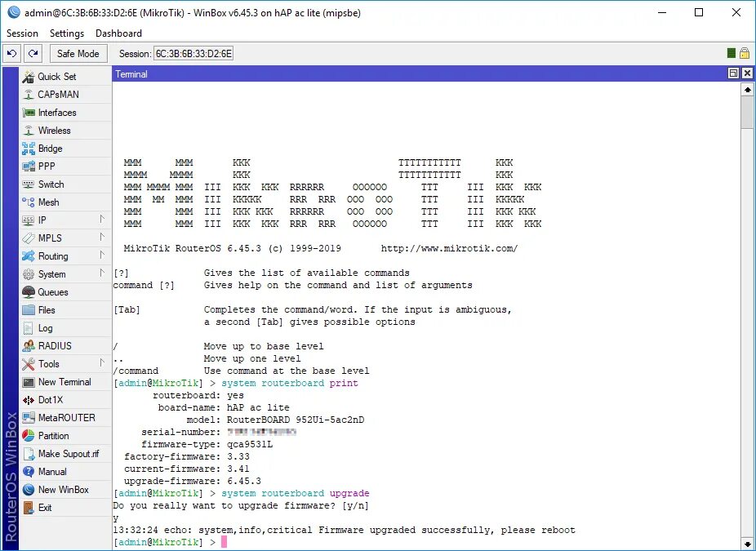Viewport: 756px width, 551px height.
Task: Click the 'factory-firmware: 3.33' line
Action: pos(187,456)
